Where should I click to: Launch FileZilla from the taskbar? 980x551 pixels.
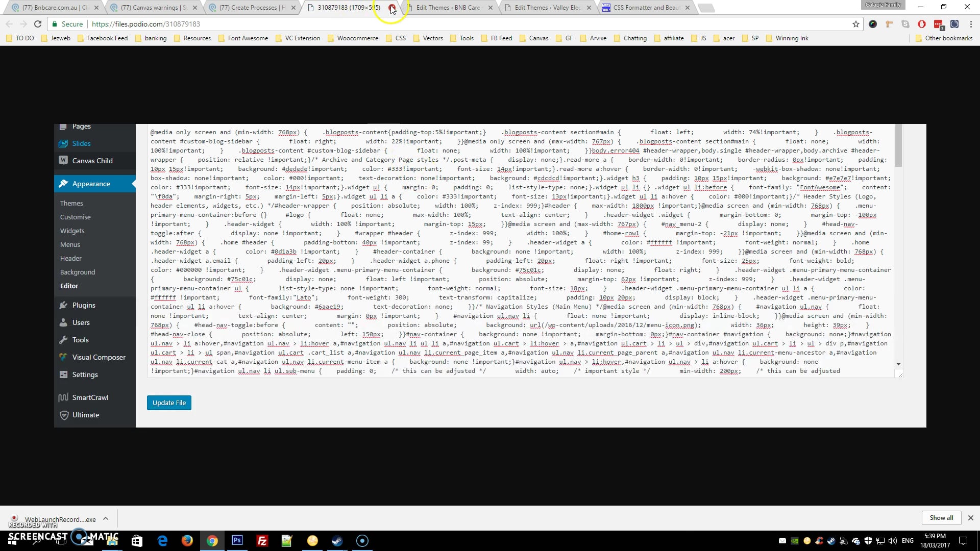(262, 540)
